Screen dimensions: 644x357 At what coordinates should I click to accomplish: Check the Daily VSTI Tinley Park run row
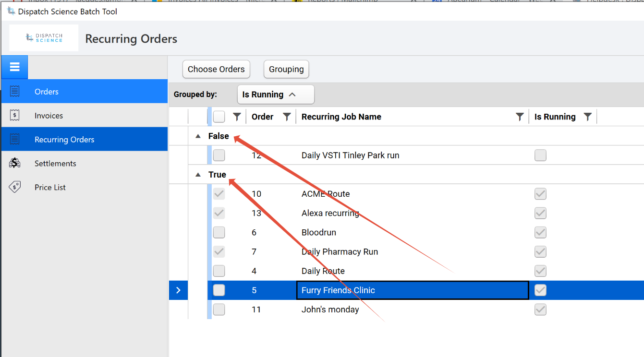coord(219,155)
